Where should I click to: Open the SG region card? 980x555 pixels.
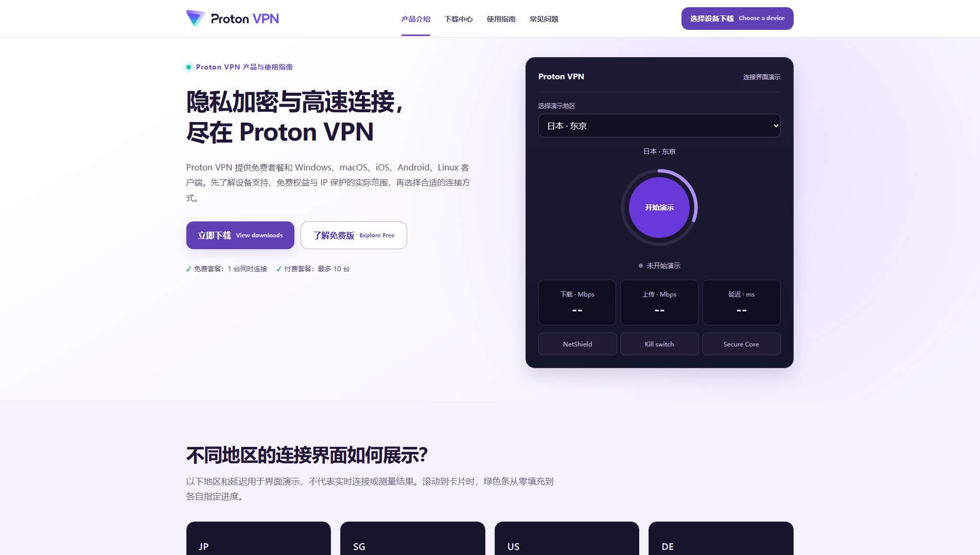click(413, 538)
